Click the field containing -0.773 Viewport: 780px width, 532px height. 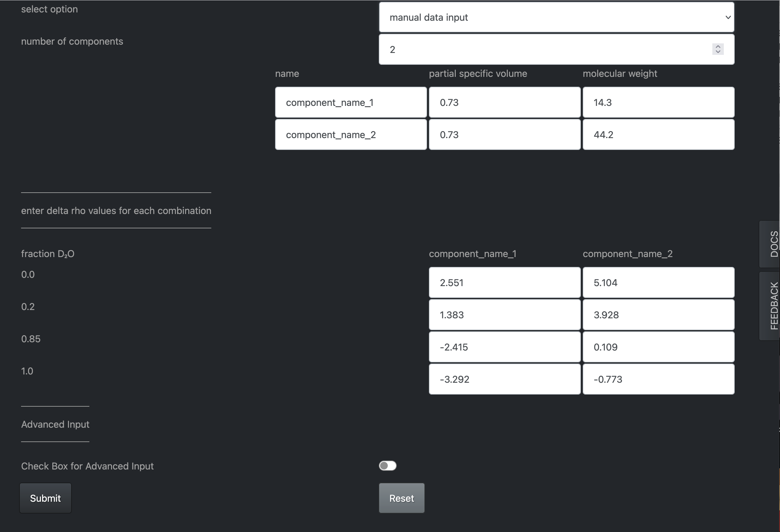pos(658,379)
